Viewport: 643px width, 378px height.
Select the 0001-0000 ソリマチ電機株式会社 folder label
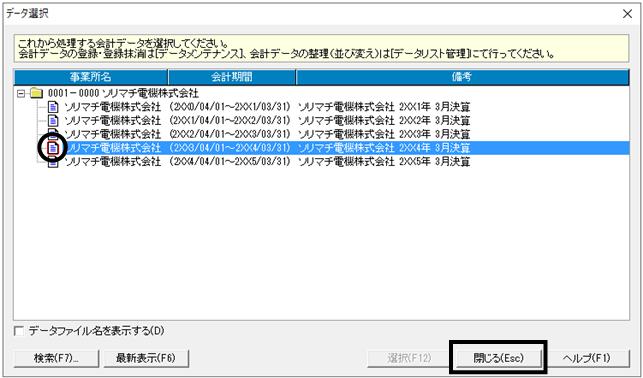[123, 94]
